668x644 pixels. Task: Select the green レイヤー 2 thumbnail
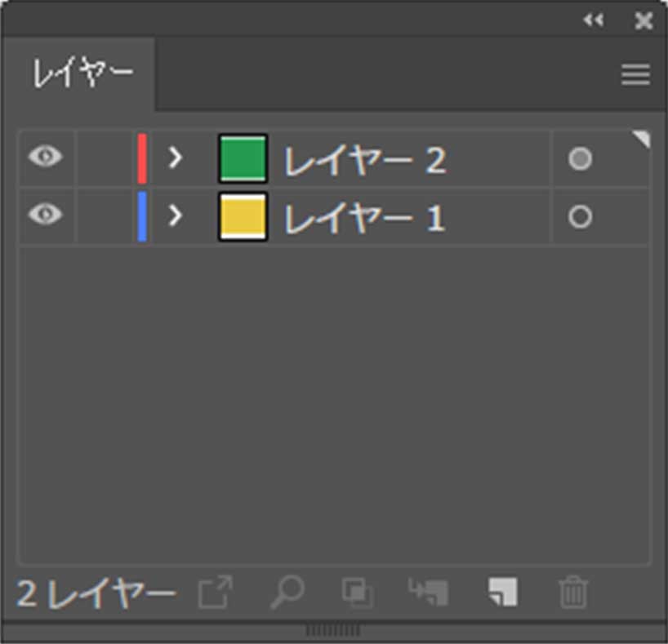click(243, 158)
